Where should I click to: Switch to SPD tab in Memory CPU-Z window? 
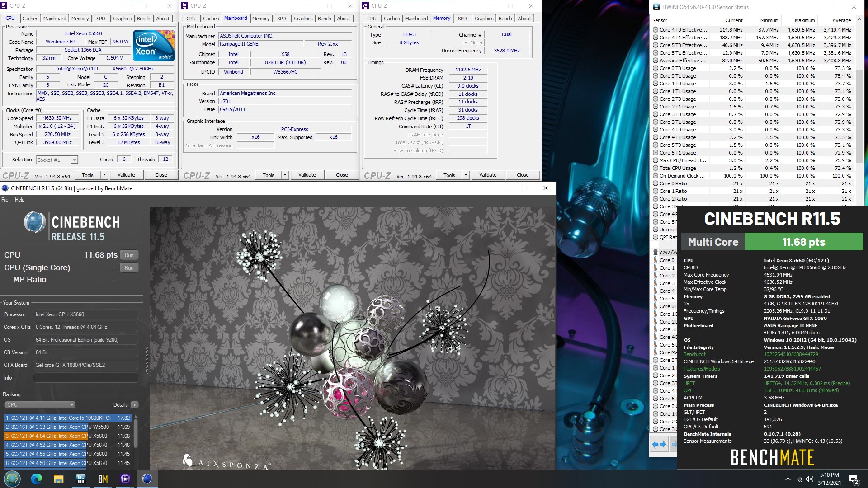click(x=462, y=19)
